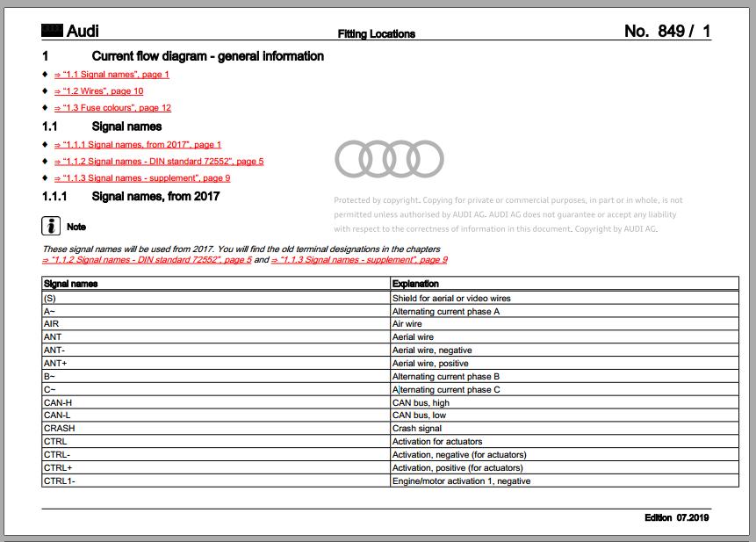Screen dimensions: 756x542
Task: Click the italic note link to DIN standard 72552
Action: coord(147,260)
